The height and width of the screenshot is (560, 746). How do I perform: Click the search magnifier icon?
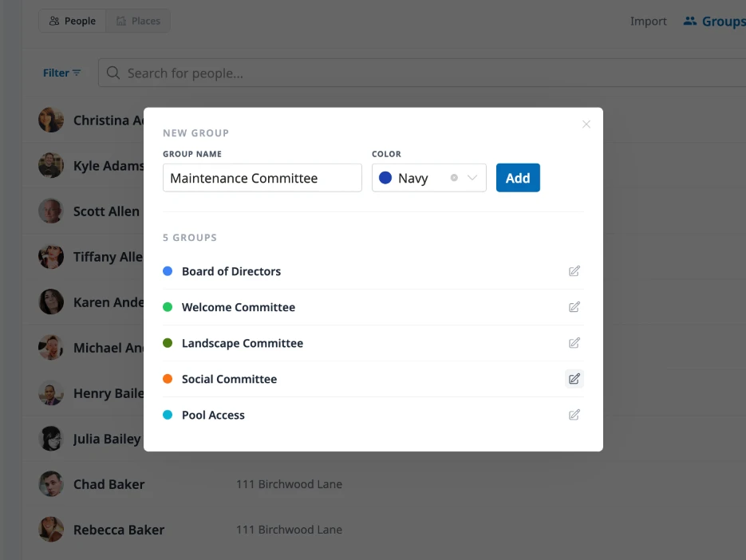pos(112,73)
